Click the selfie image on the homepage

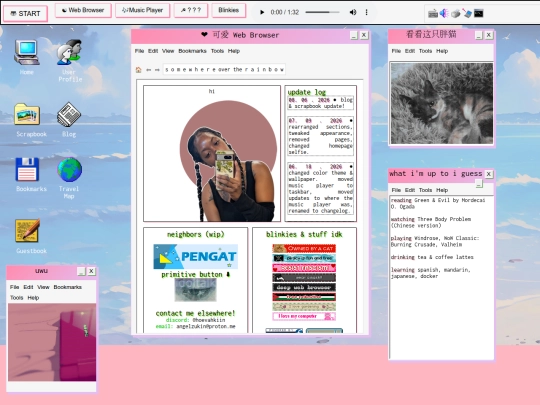[x=228, y=161]
